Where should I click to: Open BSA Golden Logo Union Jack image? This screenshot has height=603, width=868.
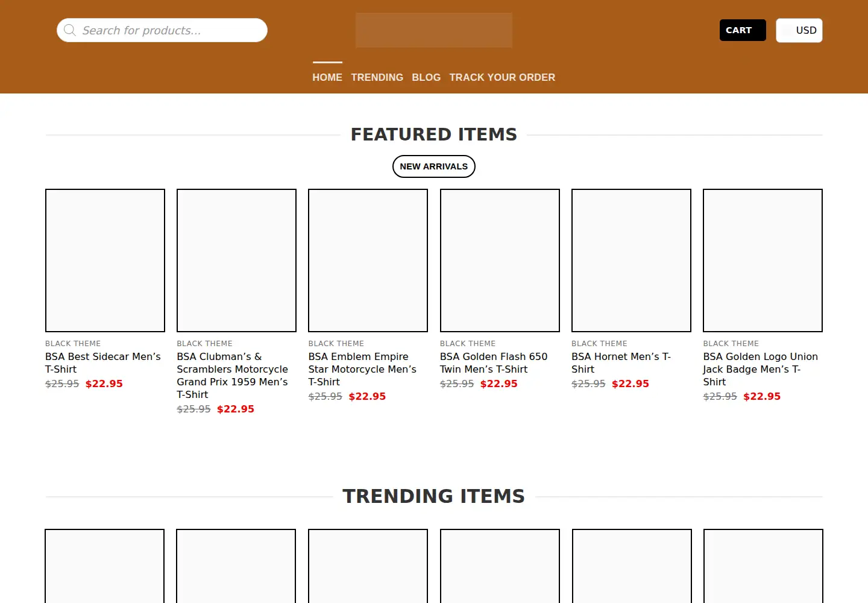tap(763, 260)
